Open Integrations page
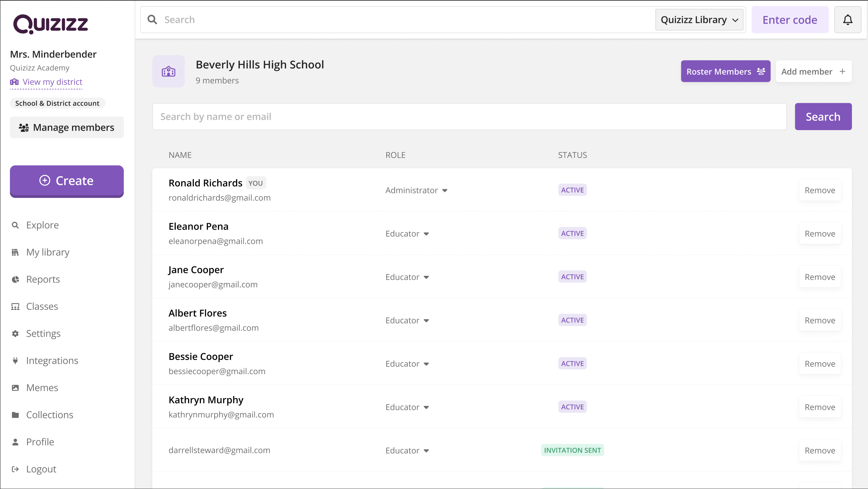 coord(52,361)
